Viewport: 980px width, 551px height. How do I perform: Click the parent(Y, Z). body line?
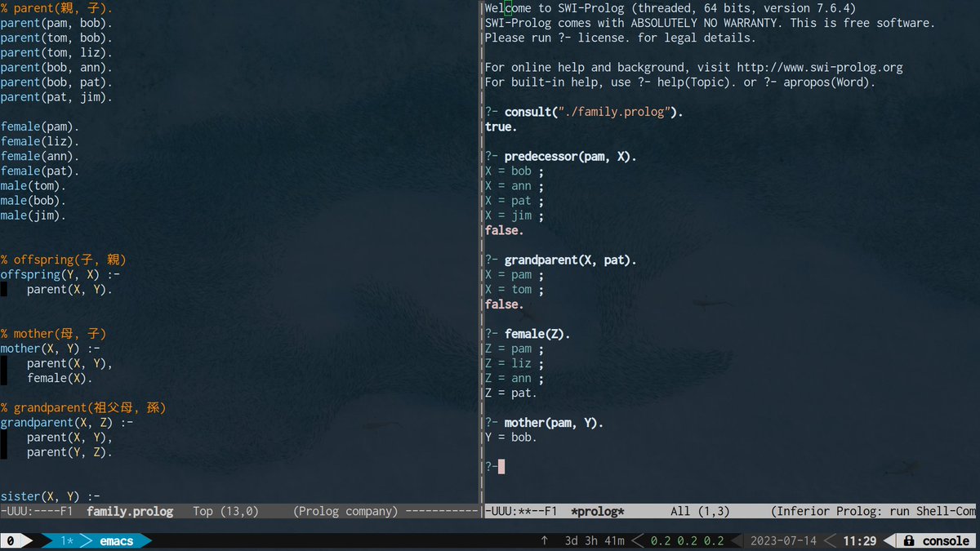tap(69, 452)
